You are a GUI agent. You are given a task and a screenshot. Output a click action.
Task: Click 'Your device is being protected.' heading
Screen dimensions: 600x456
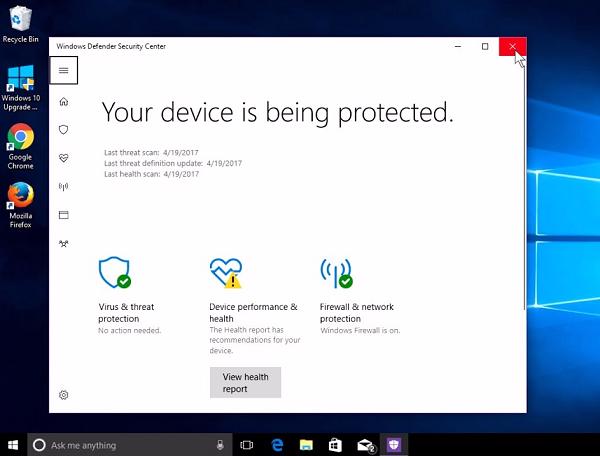click(x=277, y=113)
